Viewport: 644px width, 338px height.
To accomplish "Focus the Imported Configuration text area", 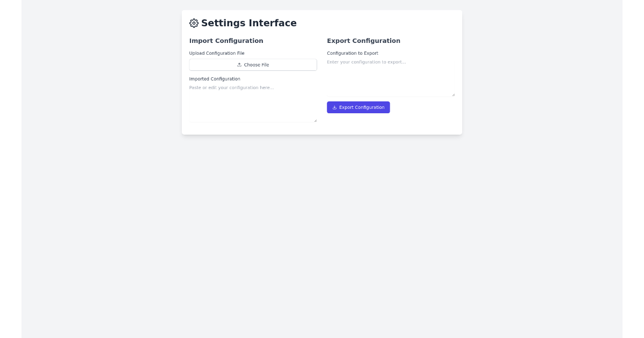I will click(253, 102).
